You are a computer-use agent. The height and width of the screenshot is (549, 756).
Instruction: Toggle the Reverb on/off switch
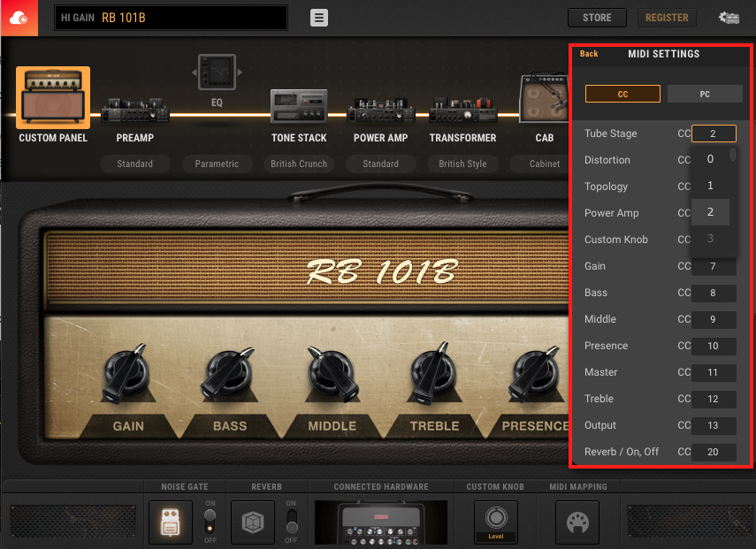tap(290, 522)
